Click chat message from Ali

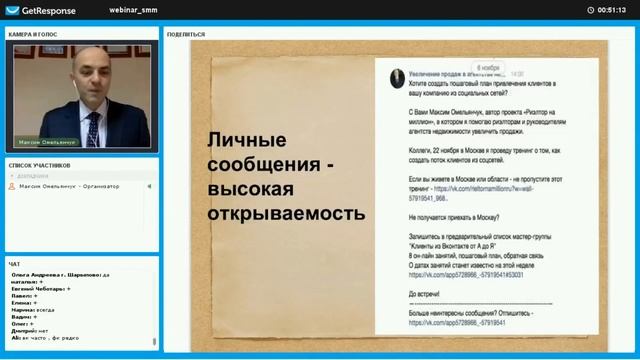tap(45, 338)
